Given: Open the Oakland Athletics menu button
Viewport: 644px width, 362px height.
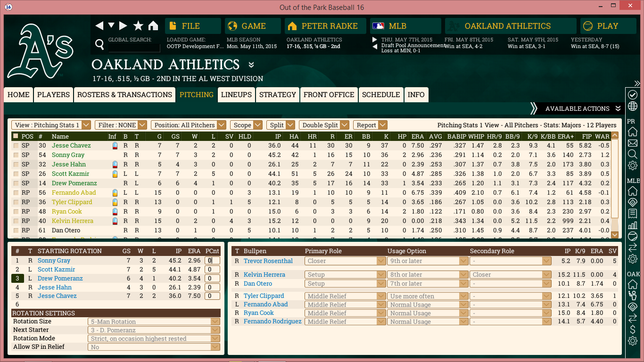Looking at the screenshot, I should pyautogui.click(x=511, y=26).
